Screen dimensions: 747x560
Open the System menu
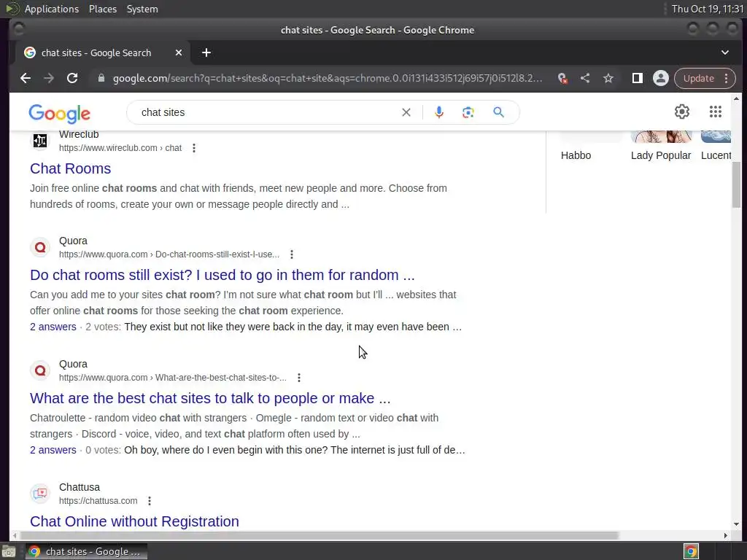pos(142,9)
